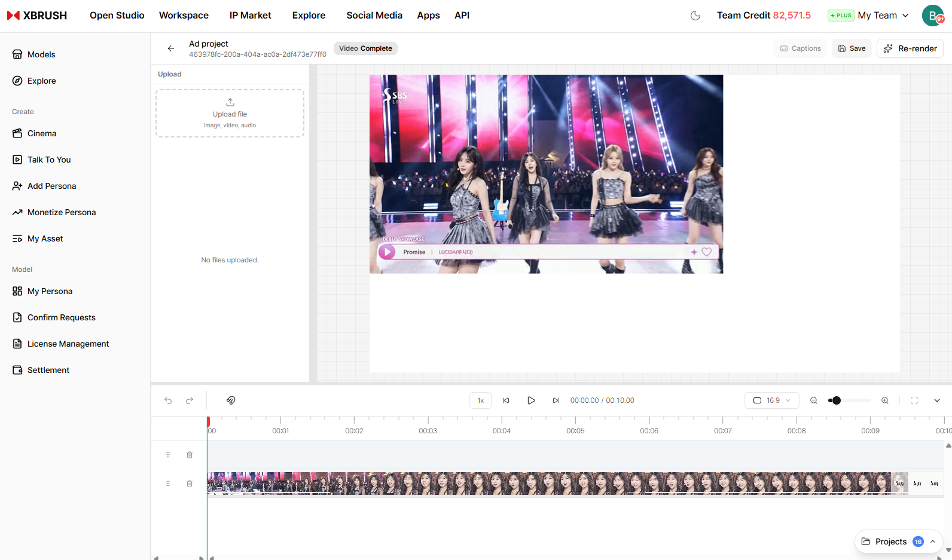This screenshot has width=952, height=560.
Task: Click the Upload file drop area
Action: (230, 114)
